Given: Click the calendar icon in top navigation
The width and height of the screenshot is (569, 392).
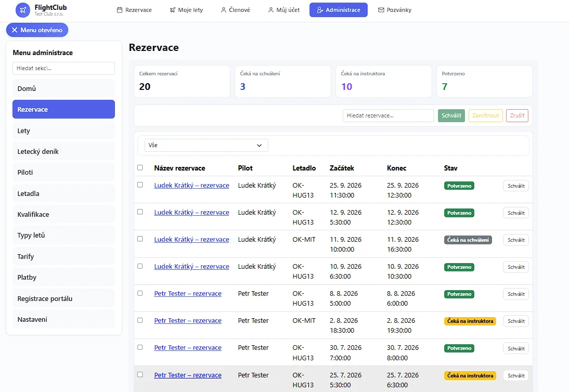Looking at the screenshot, I should 120,10.
